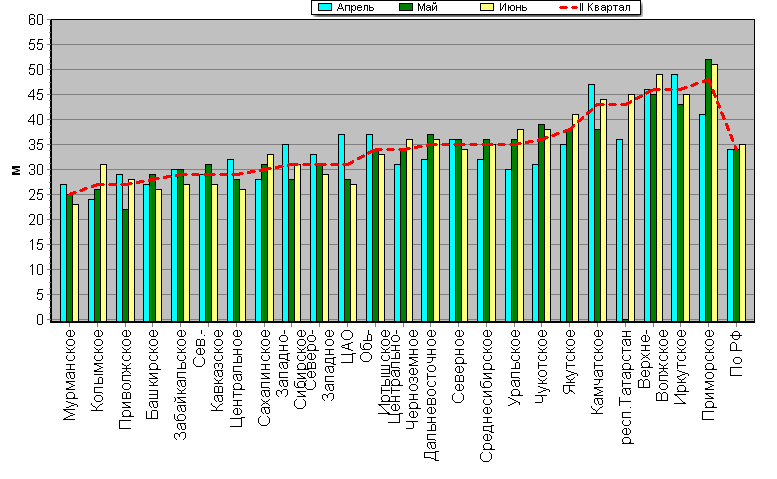Click the Мурманское category label
Image resolution: width=777 pixels, height=479 pixels.
pyautogui.click(x=70, y=375)
